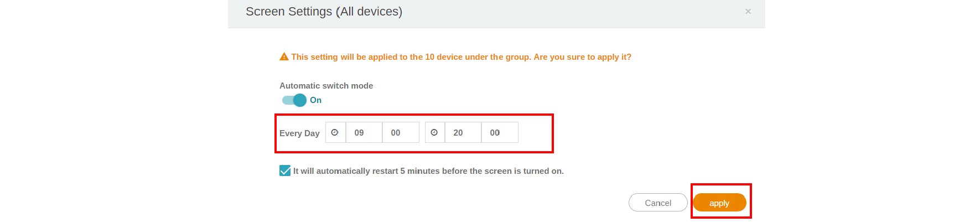Viewport: 980px width, 222px height.
Task: Click the restart 5 minutes before label
Action: tap(428, 171)
